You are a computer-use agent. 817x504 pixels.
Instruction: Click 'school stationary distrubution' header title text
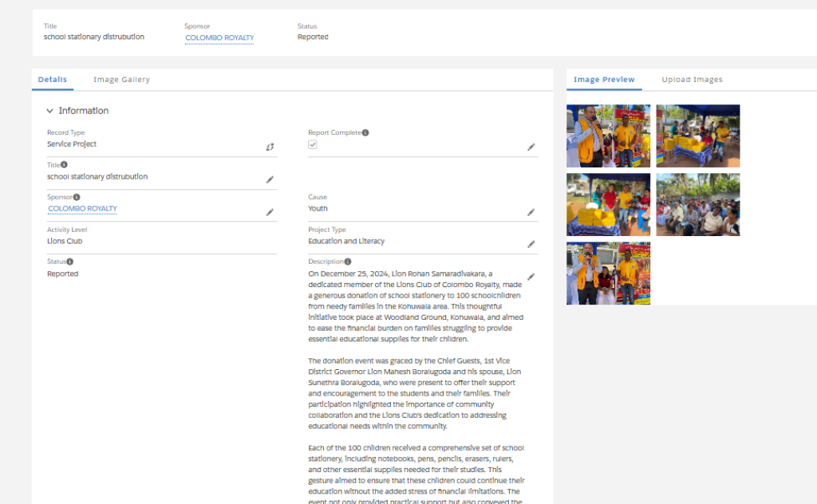pos(94,37)
